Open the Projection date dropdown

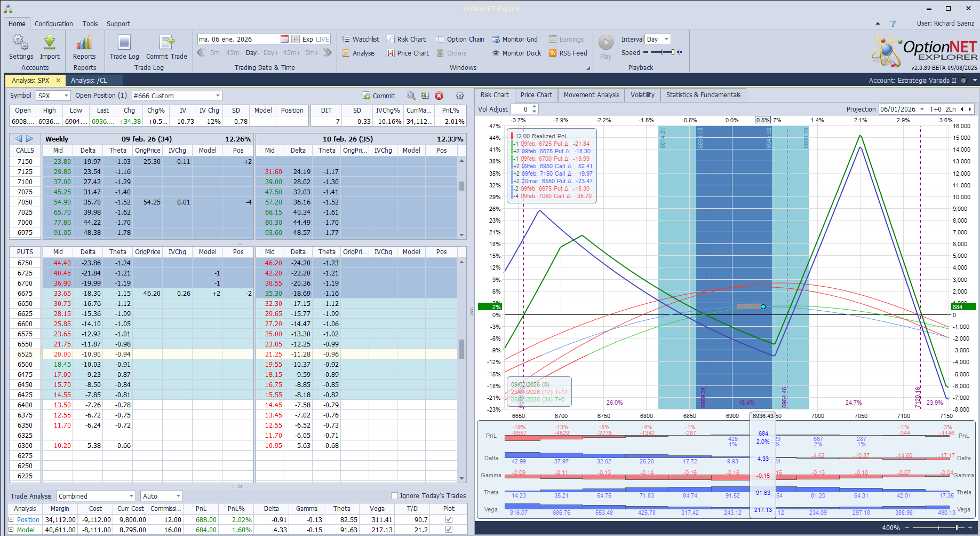(x=921, y=109)
